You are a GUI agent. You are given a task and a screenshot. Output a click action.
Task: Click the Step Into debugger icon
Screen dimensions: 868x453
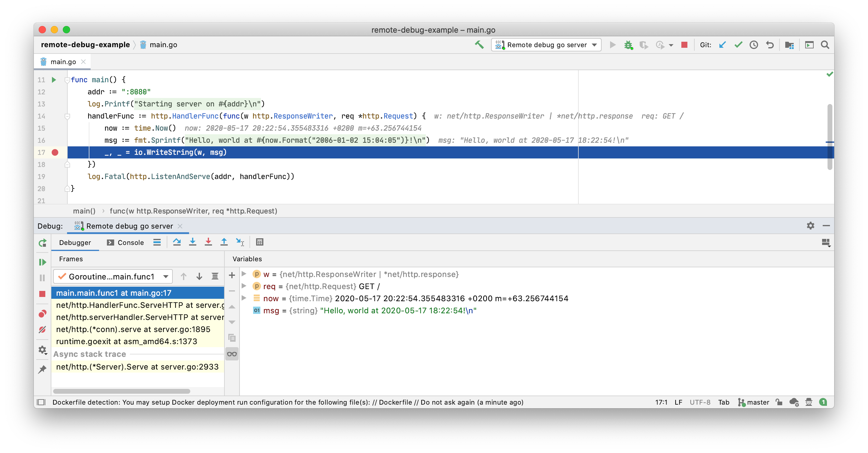(x=192, y=242)
